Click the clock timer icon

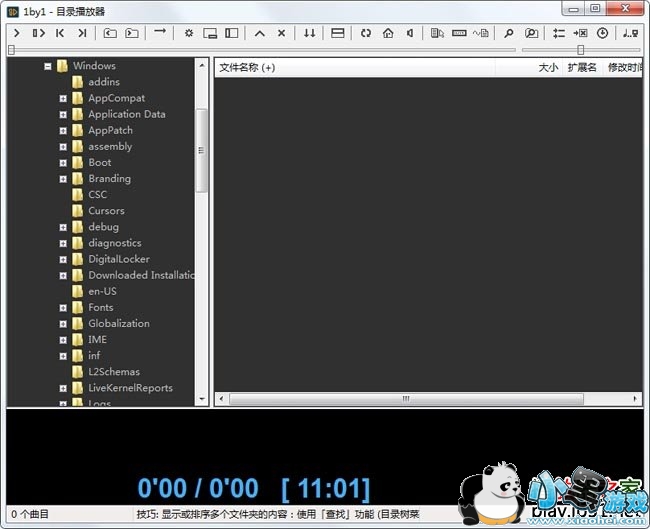pos(602,33)
